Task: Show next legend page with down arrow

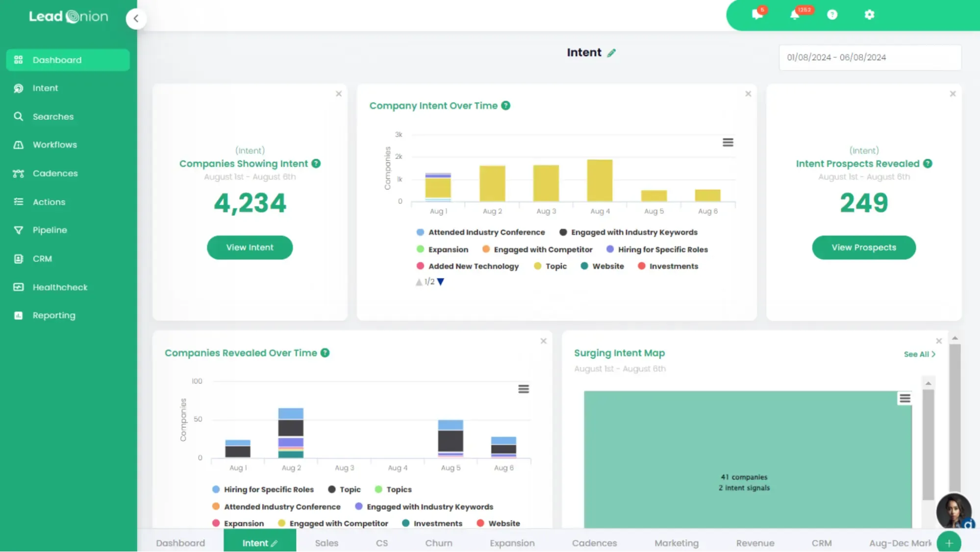Action: point(440,282)
